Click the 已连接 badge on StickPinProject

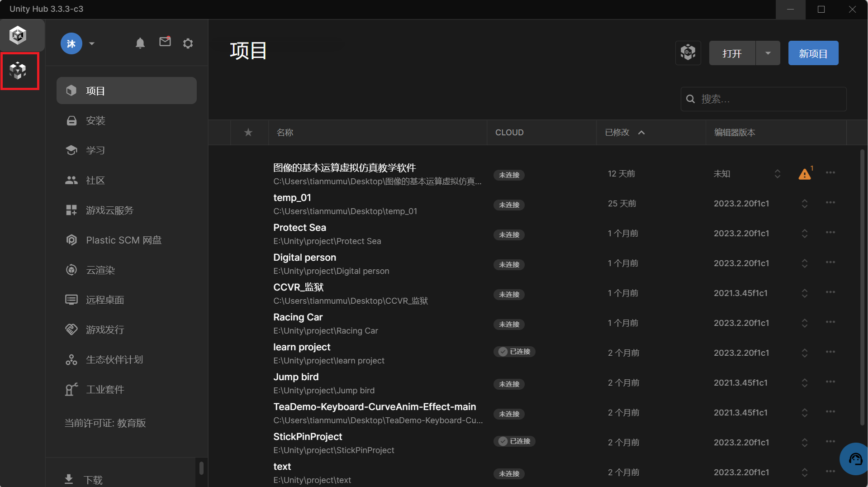click(514, 441)
